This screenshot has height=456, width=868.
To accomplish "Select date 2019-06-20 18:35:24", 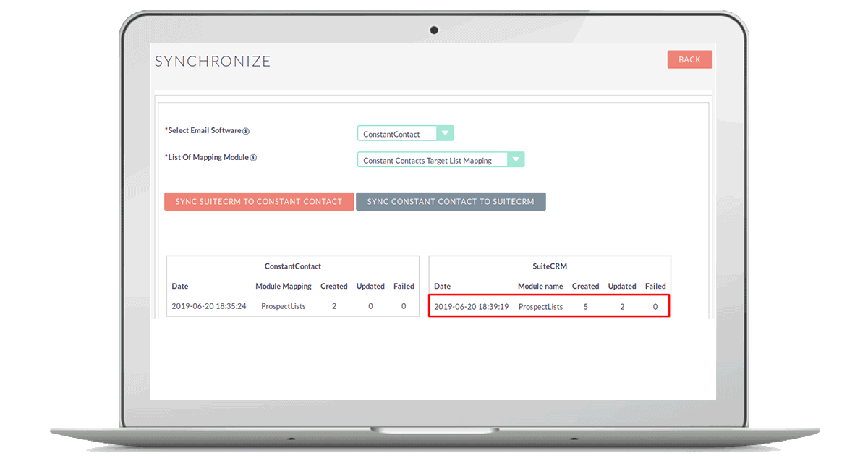I will tap(209, 306).
